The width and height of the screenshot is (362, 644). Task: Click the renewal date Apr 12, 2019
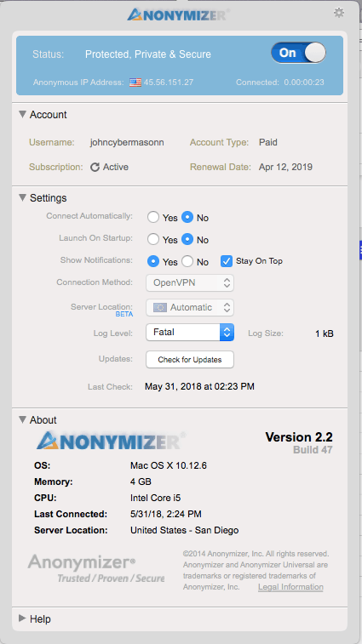point(285,167)
